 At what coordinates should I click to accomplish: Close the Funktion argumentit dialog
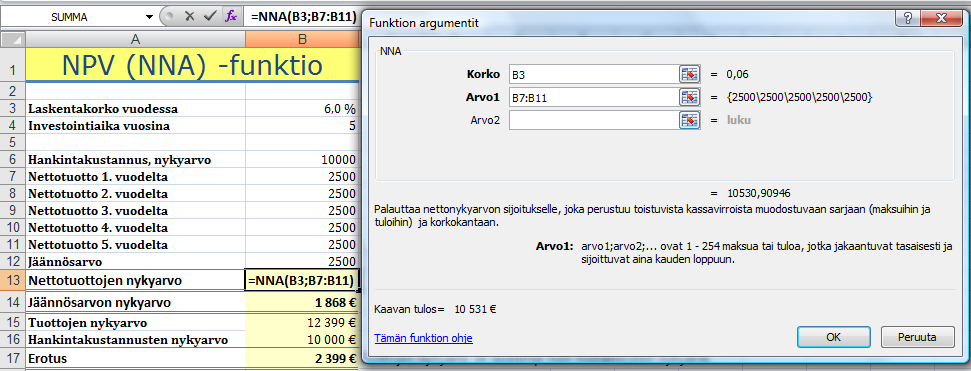(x=942, y=19)
